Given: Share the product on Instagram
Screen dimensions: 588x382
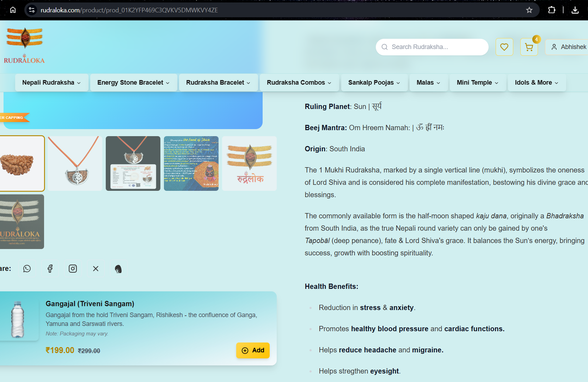Looking at the screenshot, I should tap(73, 269).
